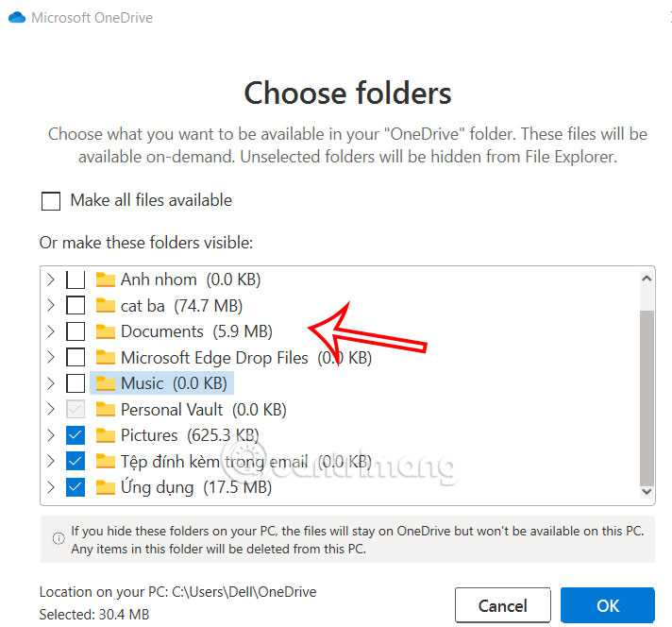672x627 pixels.
Task: Click the Pictures folder icon
Action: click(105, 435)
